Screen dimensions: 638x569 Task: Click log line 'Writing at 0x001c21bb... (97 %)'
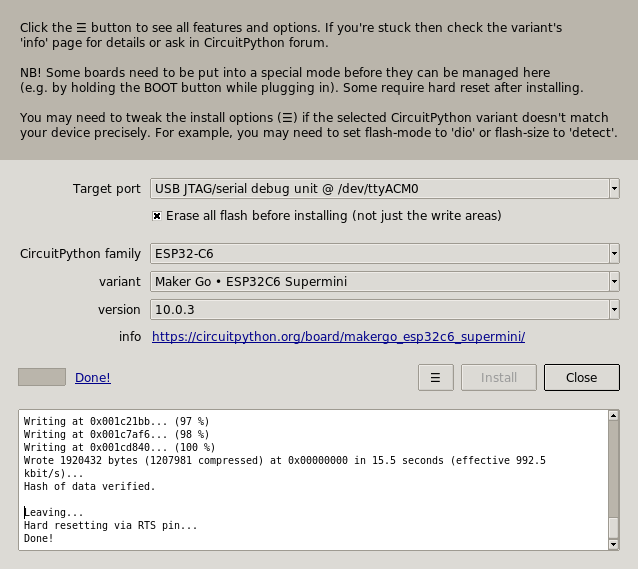point(116,421)
